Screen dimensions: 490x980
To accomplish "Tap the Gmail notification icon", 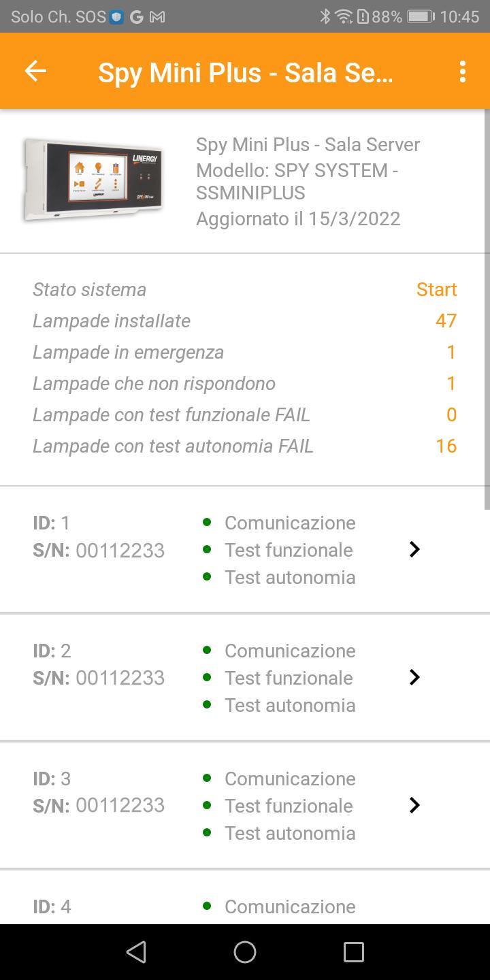I will pyautogui.click(x=157, y=17).
